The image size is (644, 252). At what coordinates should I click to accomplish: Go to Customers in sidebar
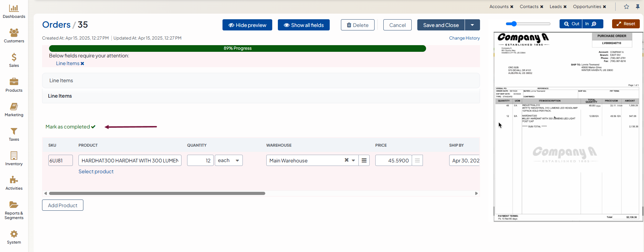click(14, 36)
